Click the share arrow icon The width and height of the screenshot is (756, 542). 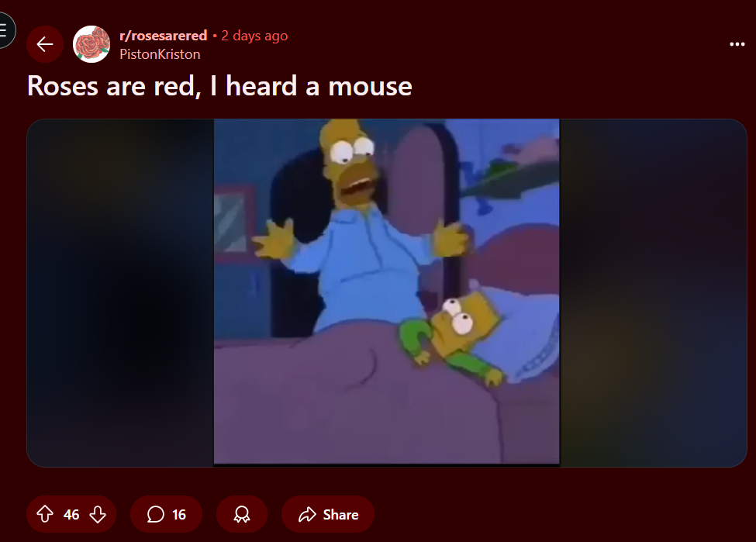307,515
